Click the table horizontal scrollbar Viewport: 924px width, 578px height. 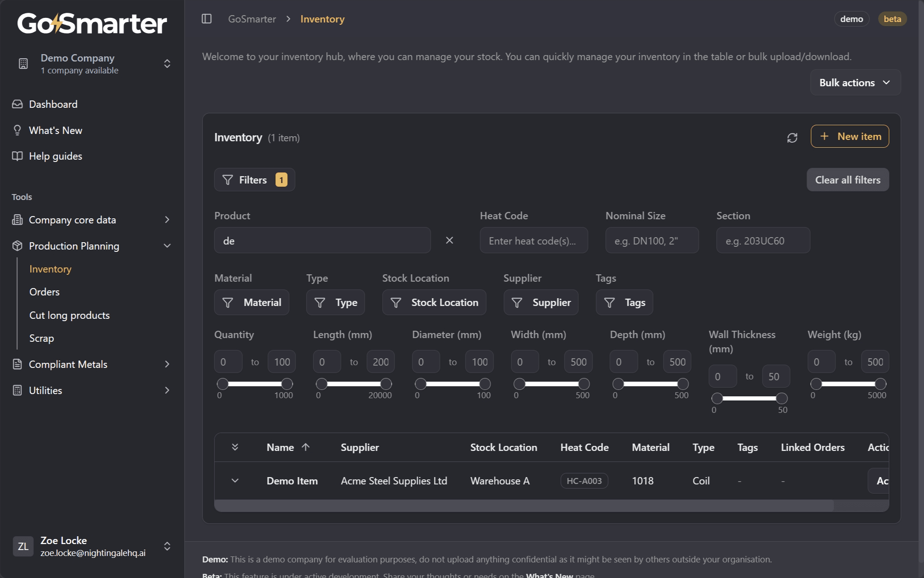(x=524, y=506)
